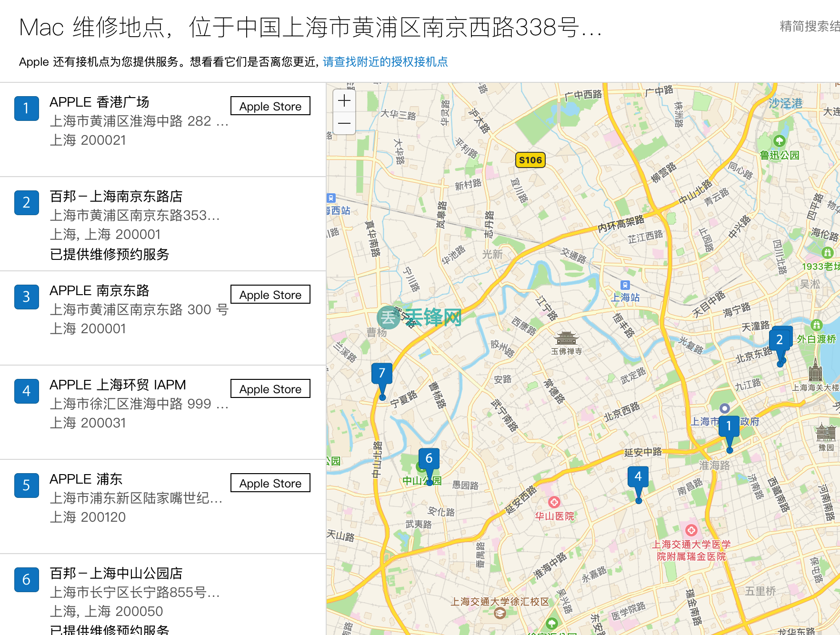The height and width of the screenshot is (635, 840).
Task: Click the 五里桥 area label on map
Action: pos(760,591)
